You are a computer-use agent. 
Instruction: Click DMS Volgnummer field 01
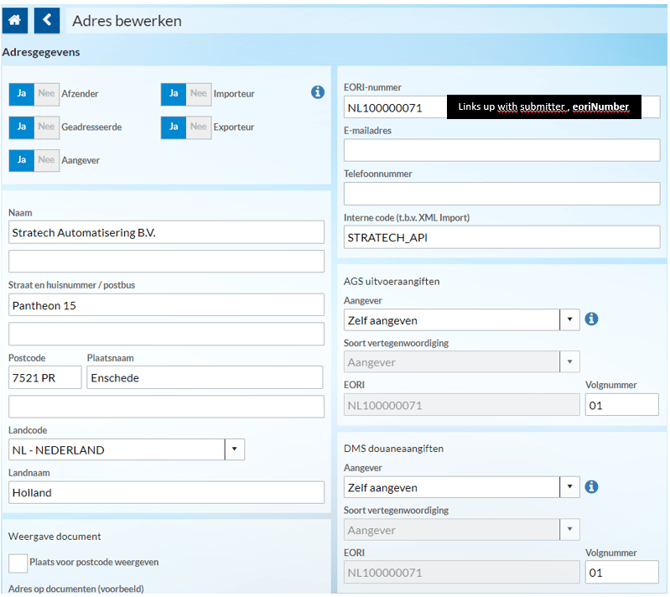click(622, 572)
